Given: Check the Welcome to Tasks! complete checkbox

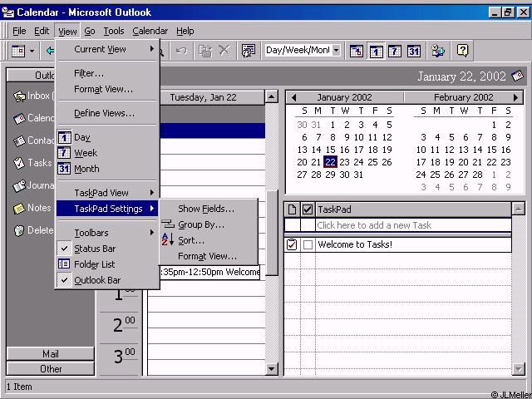Looking at the screenshot, I should (308, 244).
